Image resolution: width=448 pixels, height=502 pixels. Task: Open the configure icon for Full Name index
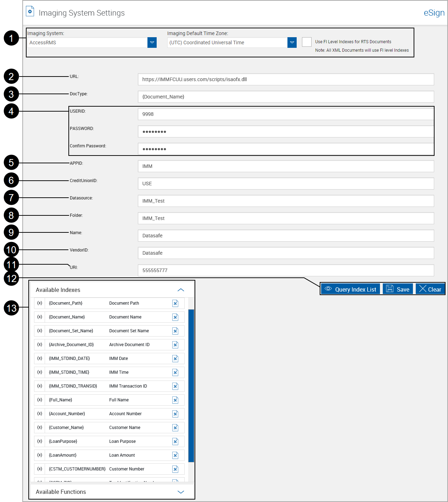[175, 400]
